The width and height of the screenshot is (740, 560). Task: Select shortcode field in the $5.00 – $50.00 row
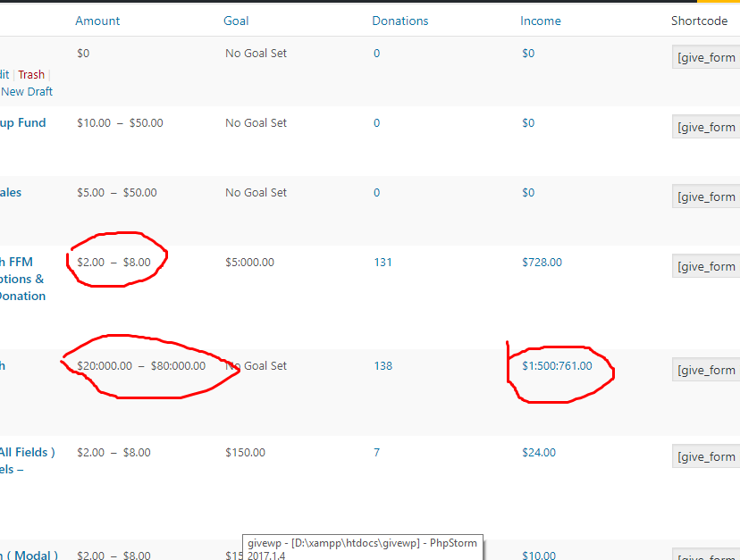[706, 196]
